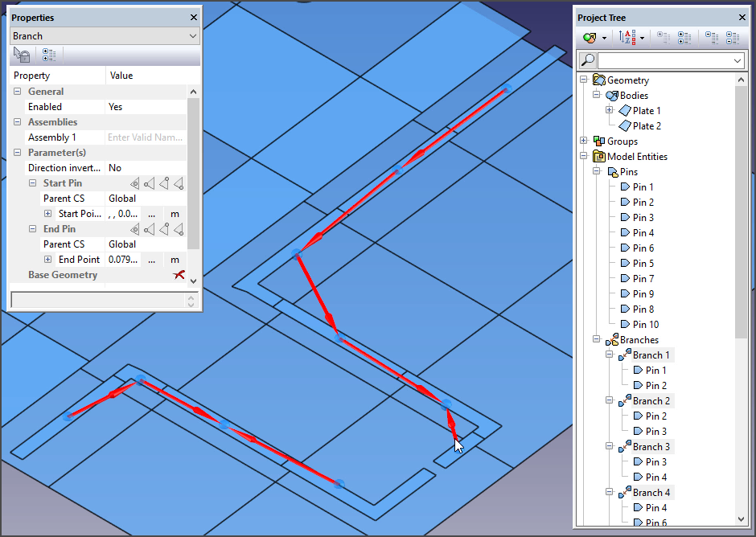Click the property list view icon beside the lock
This screenshot has height=537, width=756.
point(48,55)
